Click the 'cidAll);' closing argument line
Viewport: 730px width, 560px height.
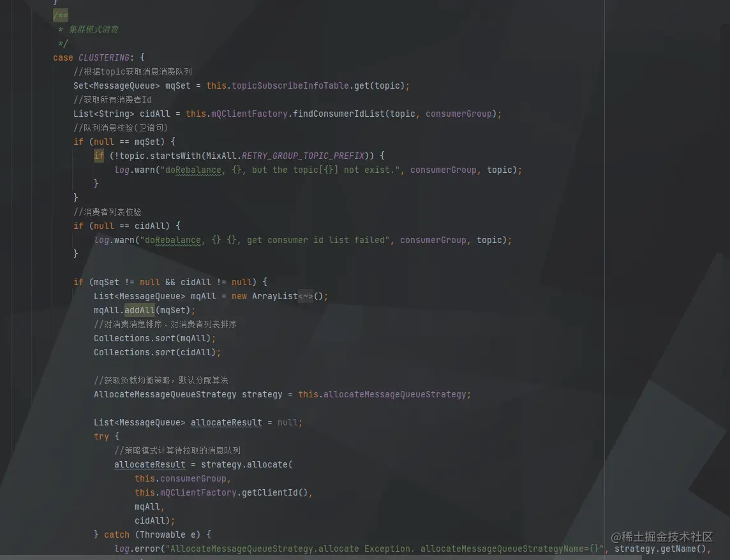(x=154, y=520)
